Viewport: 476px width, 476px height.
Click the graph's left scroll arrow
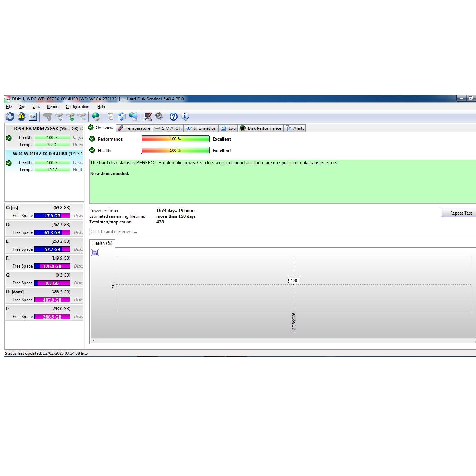click(x=94, y=340)
